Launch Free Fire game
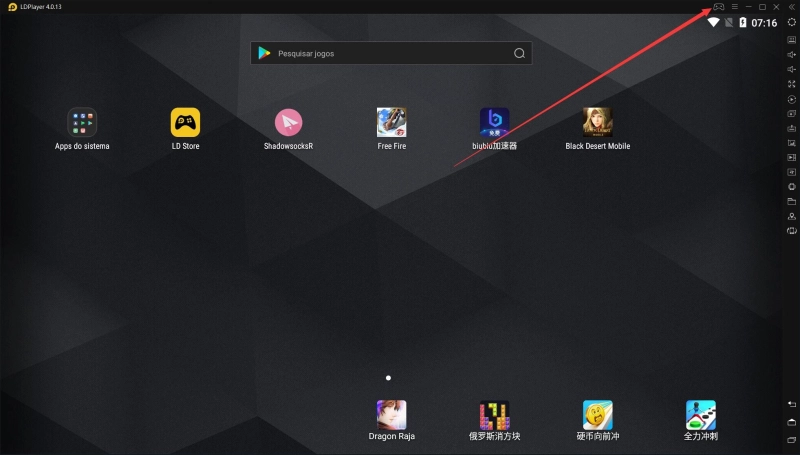This screenshot has height=455, width=800. (x=391, y=122)
